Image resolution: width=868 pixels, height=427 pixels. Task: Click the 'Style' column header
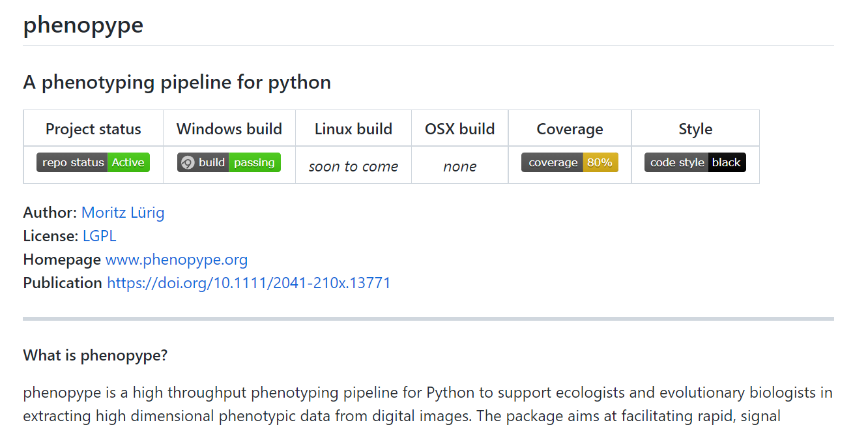click(x=695, y=129)
